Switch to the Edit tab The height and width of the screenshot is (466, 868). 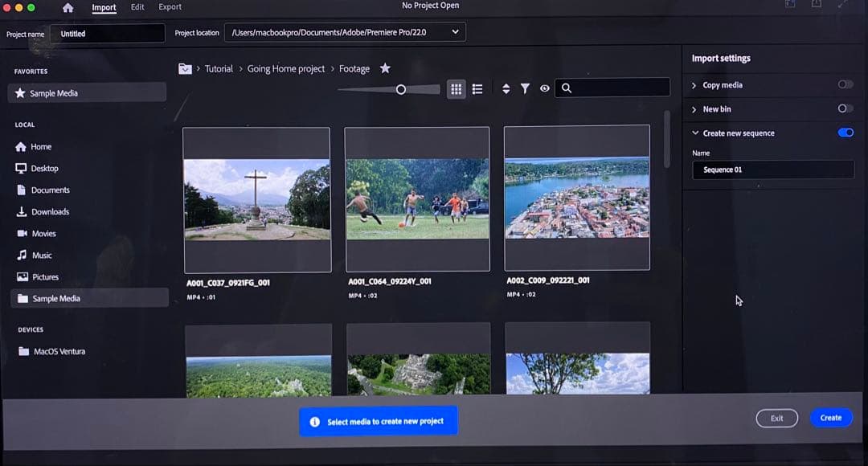tap(137, 7)
